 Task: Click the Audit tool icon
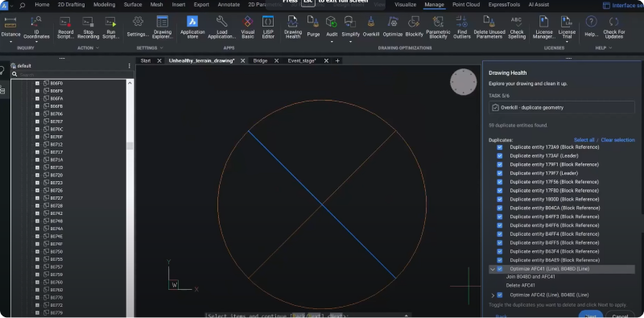tap(332, 23)
